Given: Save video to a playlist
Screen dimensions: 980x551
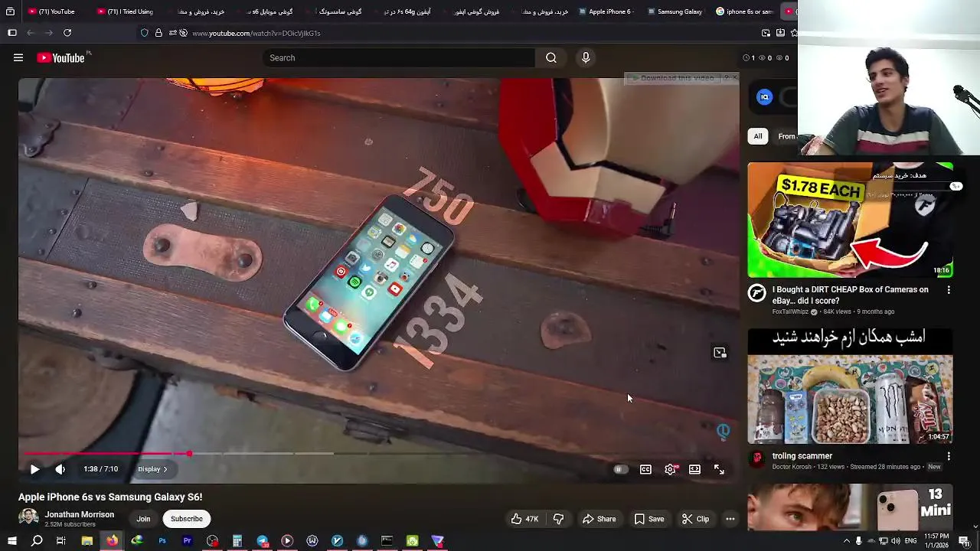Looking at the screenshot, I should (x=649, y=519).
